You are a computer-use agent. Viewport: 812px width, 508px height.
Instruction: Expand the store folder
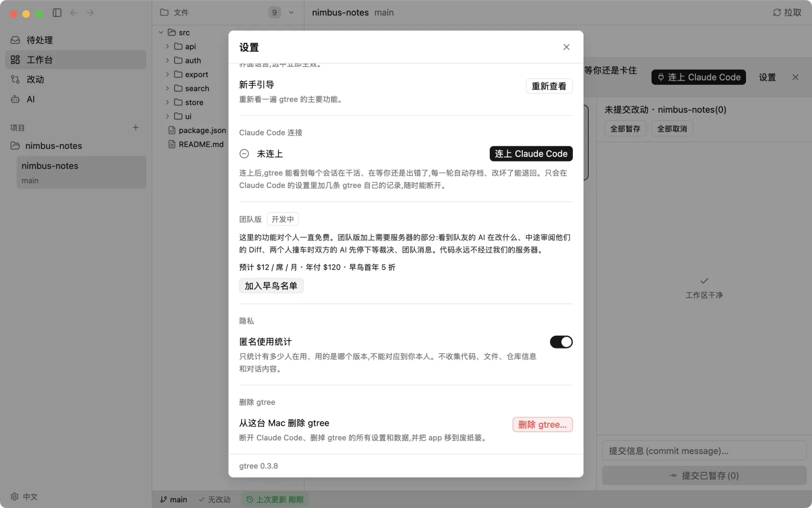coord(167,102)
